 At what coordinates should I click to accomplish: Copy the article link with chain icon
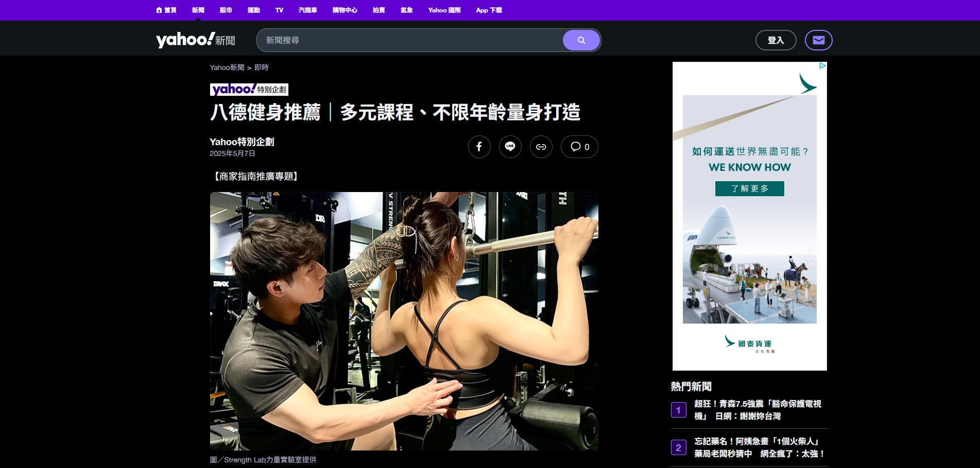[541, 147]
